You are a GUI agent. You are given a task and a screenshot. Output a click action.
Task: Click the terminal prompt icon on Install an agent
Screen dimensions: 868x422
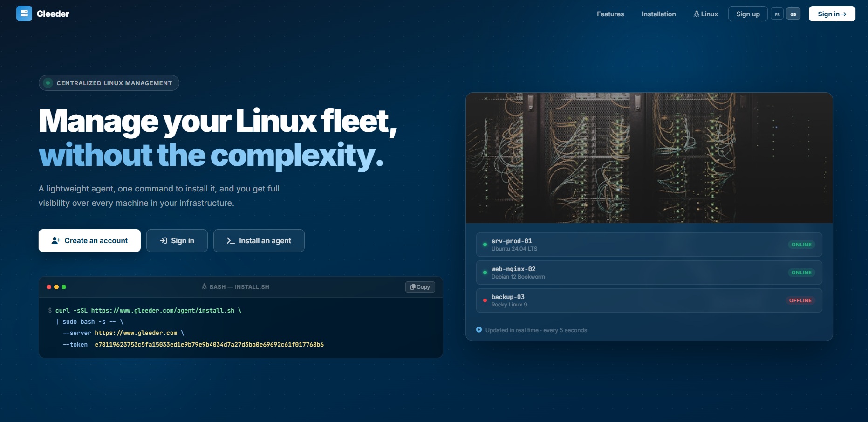click(x=231, y=240)
